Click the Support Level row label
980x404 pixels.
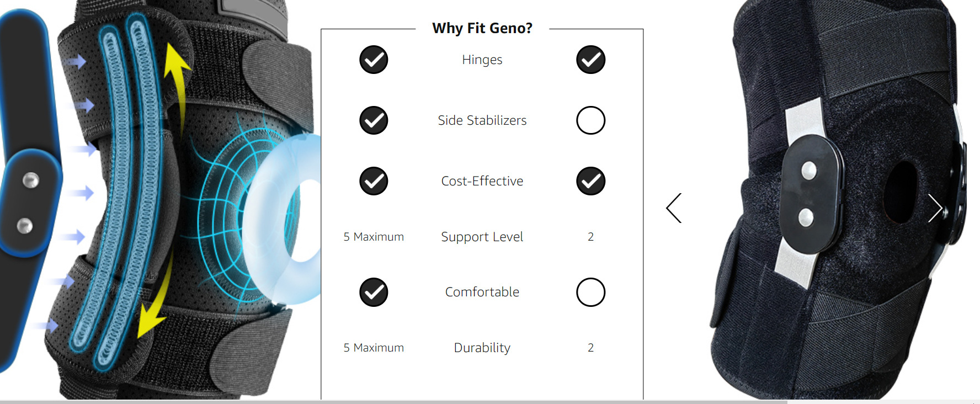pyautogui.click(x=482, y=237)
